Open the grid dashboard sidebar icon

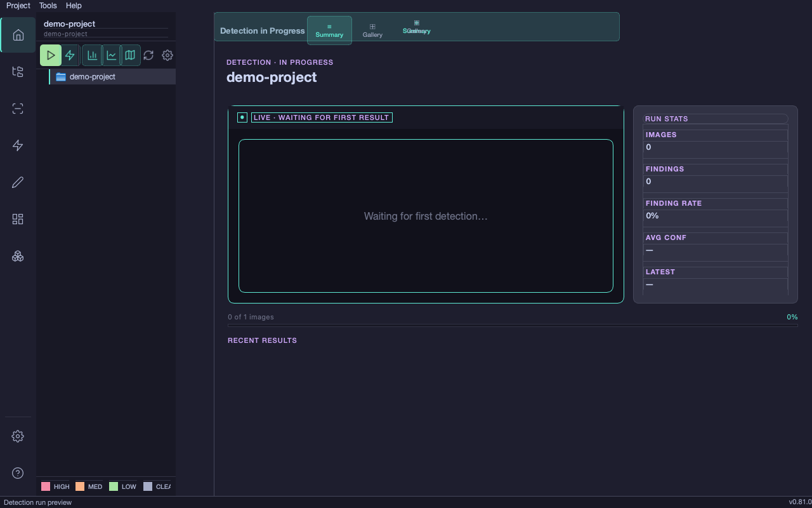click(18, 219)
